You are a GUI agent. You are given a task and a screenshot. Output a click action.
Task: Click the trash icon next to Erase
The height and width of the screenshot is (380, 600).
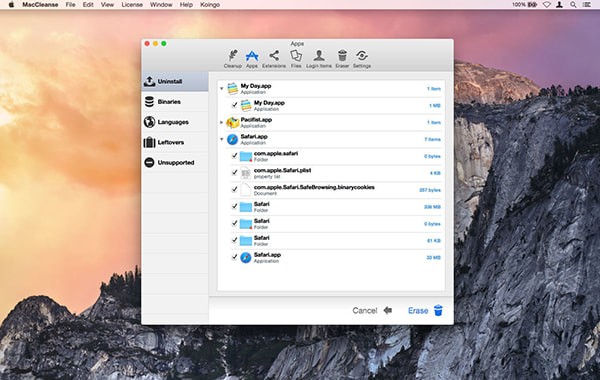[438, 310]
